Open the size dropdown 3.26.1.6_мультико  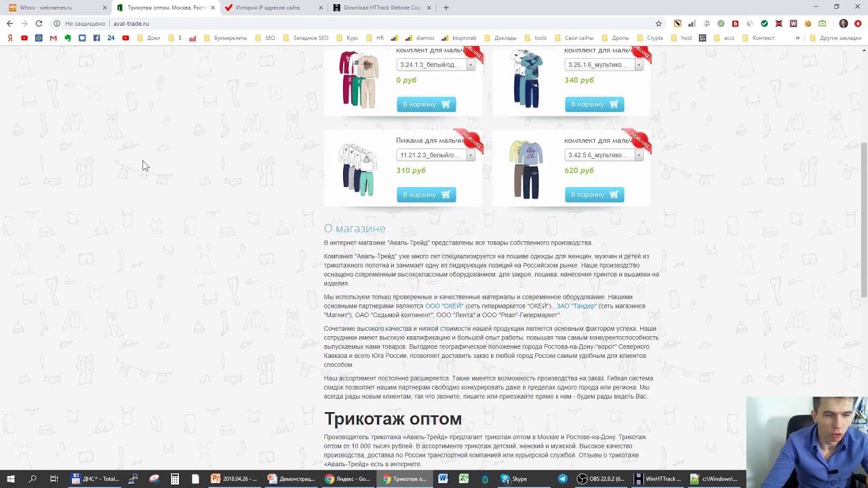click(x=604, y=64)
